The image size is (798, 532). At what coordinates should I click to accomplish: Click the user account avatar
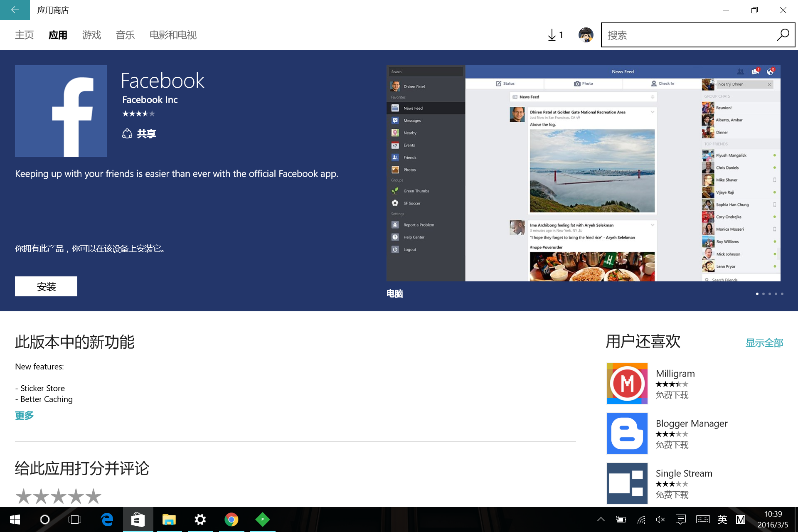586,35
